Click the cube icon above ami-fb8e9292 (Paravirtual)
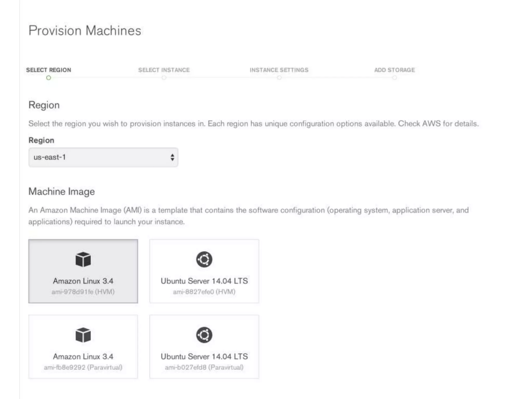This screenshot has height=399, width=532. pyautogui.click(x=83, y=335)
